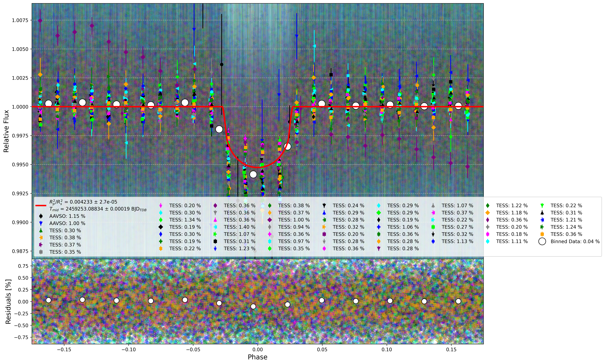Click legend entry 'TESS: 1.22 %'

click(512, 205)
